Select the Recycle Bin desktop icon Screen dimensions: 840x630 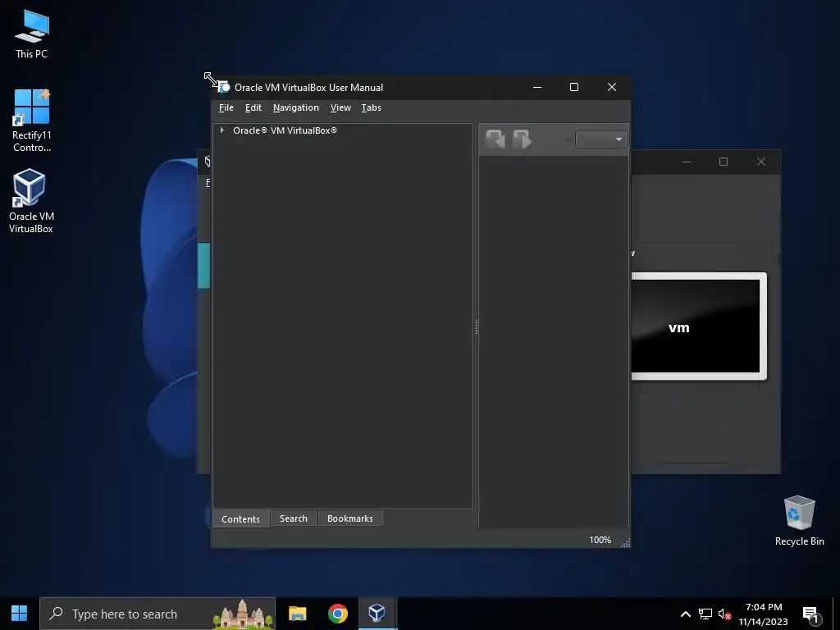[799, 521]
